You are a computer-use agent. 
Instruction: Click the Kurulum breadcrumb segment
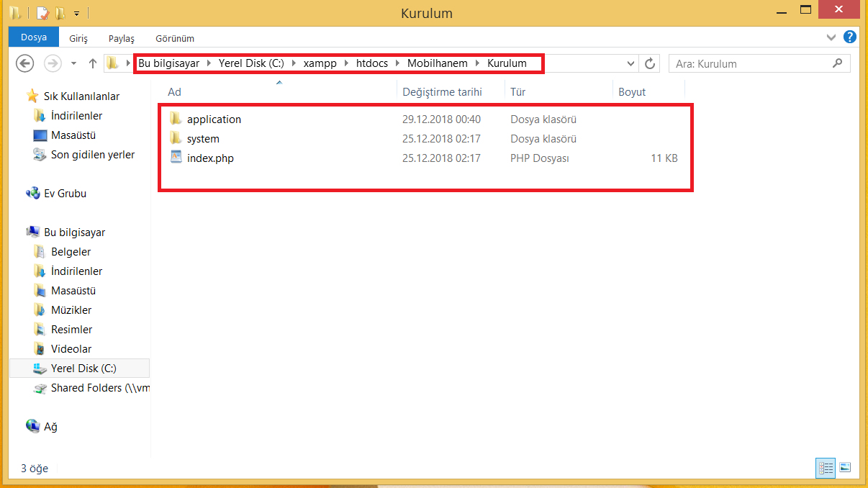click(507, 63)
